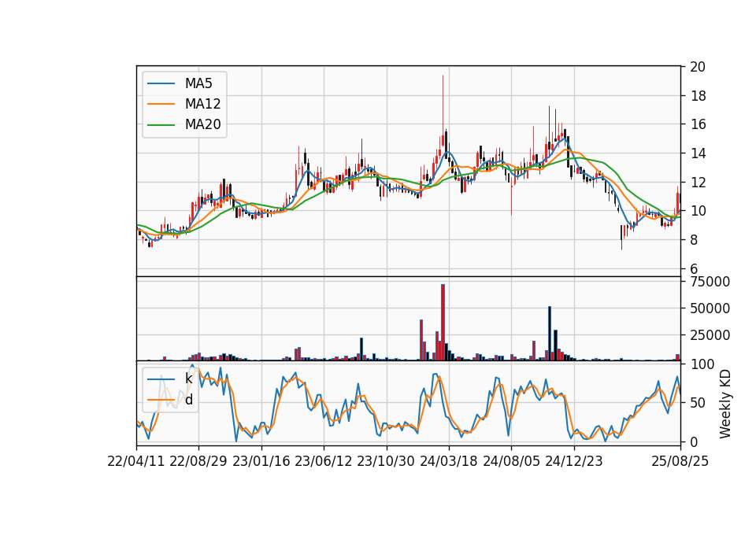Viewport: 756px width, 543px height.
Task: Click the 25/08/25 date label
Action: [x=680, y=461]
